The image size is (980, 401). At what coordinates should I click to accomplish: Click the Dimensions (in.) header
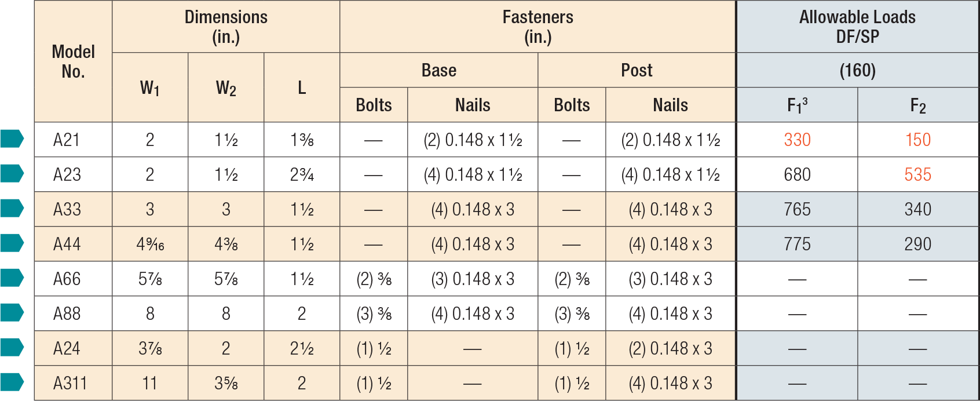coord(226,27)
